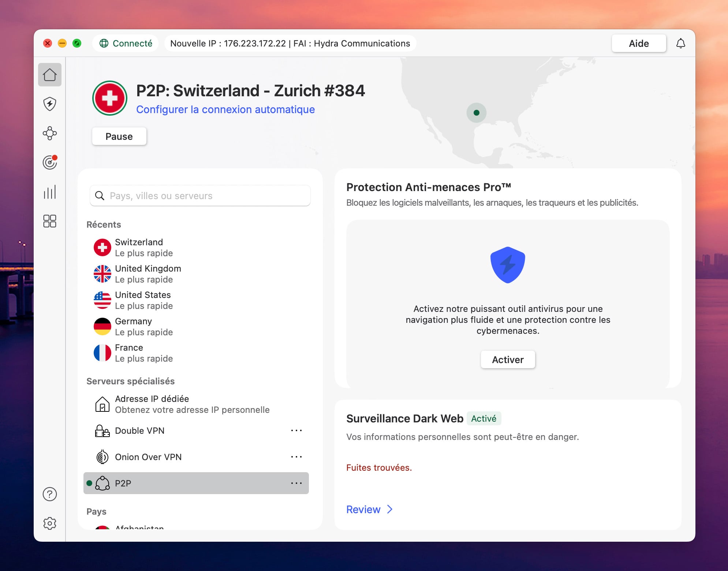Open Dark Web Monitor with the red-dot icon
This screenshot has height=571, width=728.
coord(50,162)
